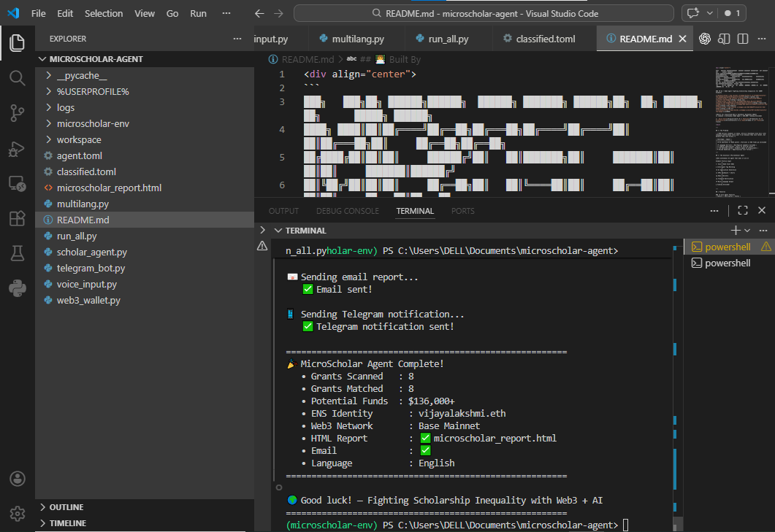Open editor more actions menu
This screenshot has width=775, height=532.
coord(762,39)
